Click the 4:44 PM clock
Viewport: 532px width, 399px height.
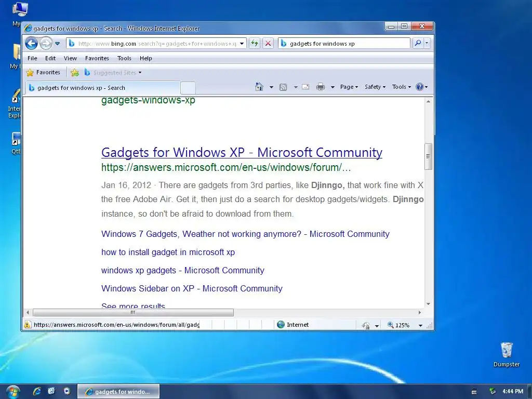tap(513, 391)
